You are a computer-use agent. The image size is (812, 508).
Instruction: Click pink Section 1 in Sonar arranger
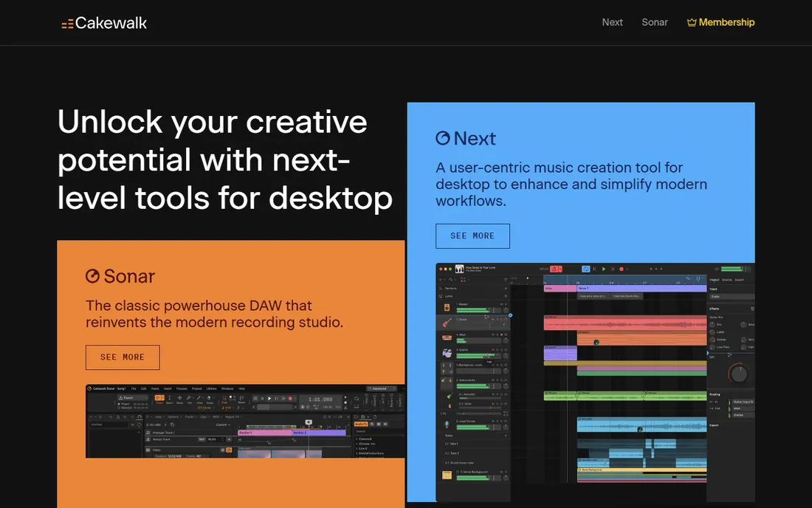pyautogui.click(x=264, y=433)
